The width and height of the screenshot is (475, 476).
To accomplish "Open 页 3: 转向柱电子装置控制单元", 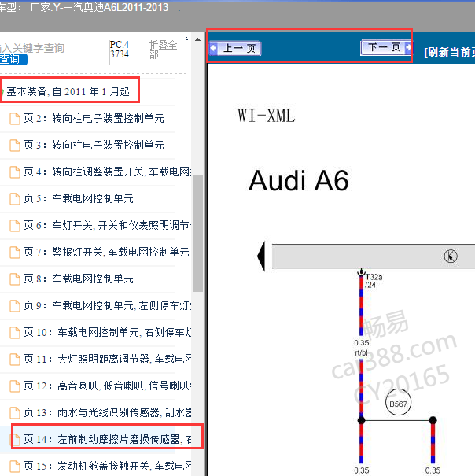I will 94,145.
